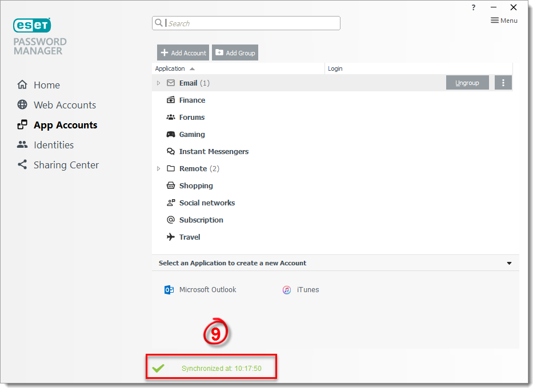
Task: Click the Shopping basket icon
Action: tap(171, 185)
